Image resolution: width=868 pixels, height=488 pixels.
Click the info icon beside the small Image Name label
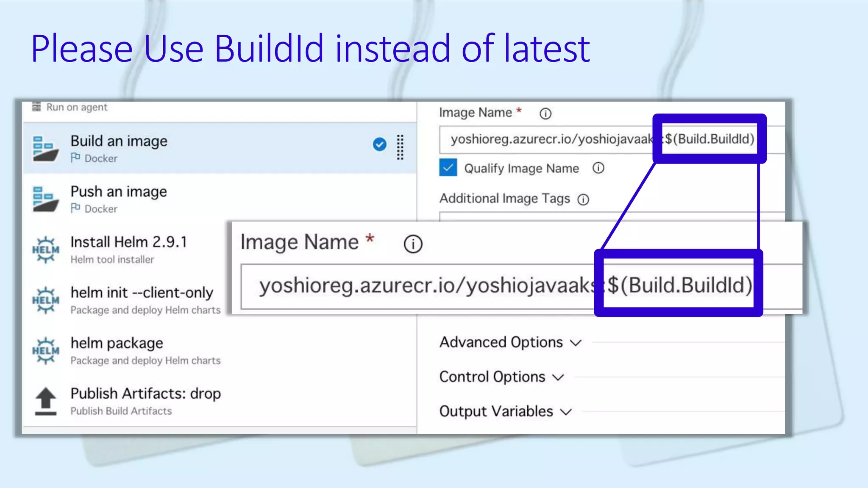pos(545,114)
